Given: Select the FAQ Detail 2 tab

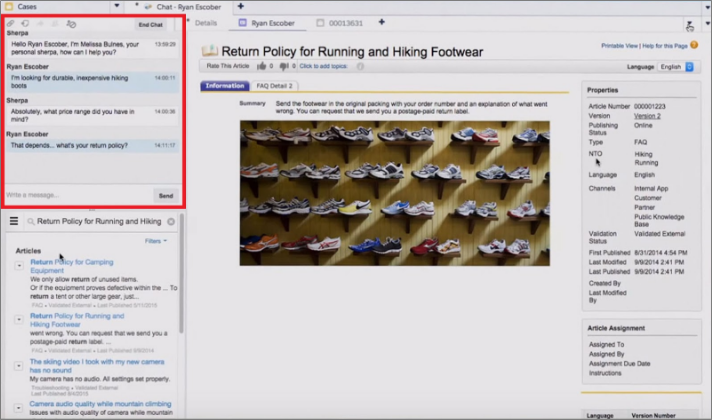Looking at the screenshot, I should pyautogui.click(x=274, y=86).
